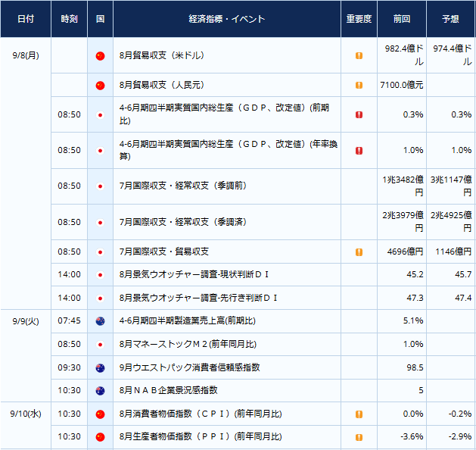
Task: Click Australia flag for ウエストパック消費者信頼感指数
Action: (100, 368)
